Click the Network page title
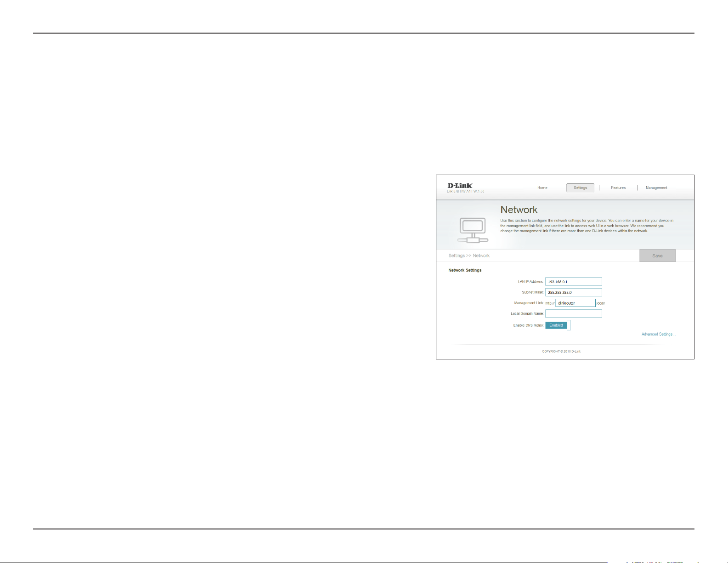 pos(519,210)
